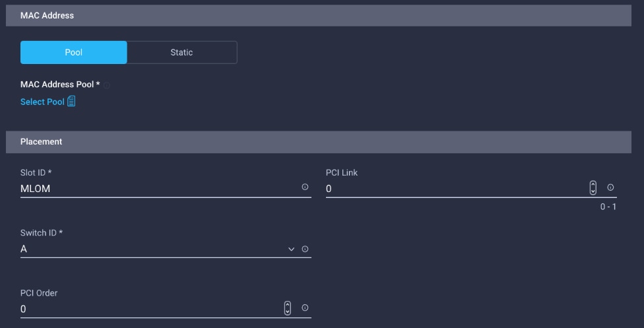Click the document icon beside Select Pool
Screen dimensions: 644x328
(71, 101)
